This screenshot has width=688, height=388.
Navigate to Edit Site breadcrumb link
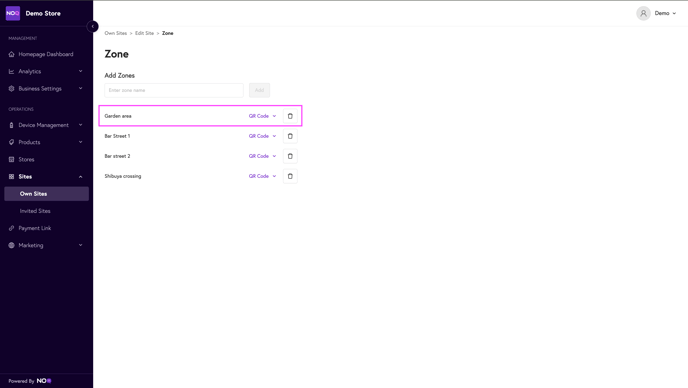click(144, 33)
